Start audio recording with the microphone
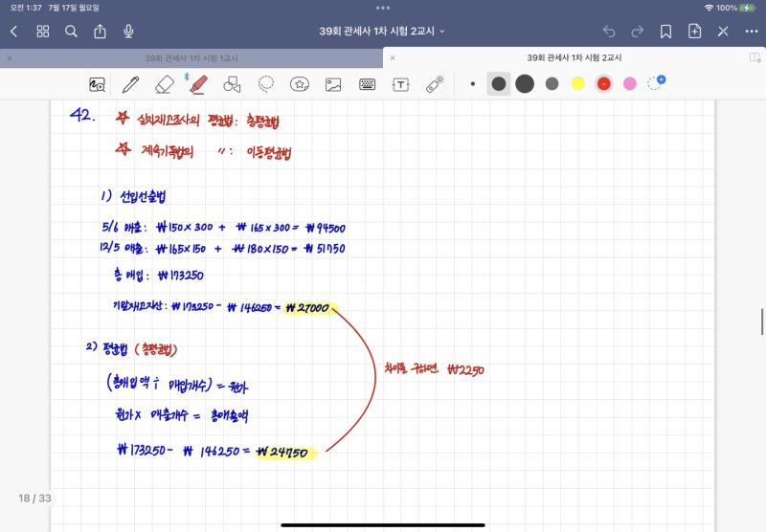This screenshot has height=532, width=766. [128, 32]
